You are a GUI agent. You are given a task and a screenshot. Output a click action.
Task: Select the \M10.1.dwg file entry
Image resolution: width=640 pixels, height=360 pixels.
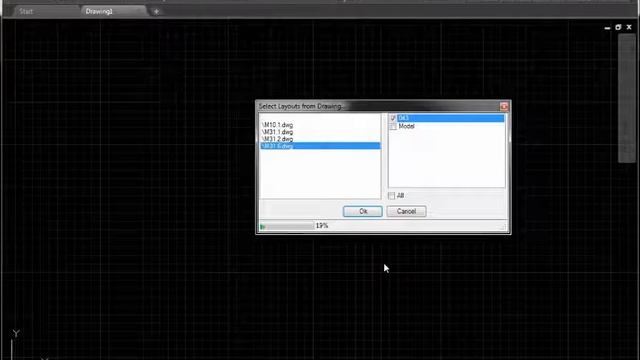tap(278, 125)
